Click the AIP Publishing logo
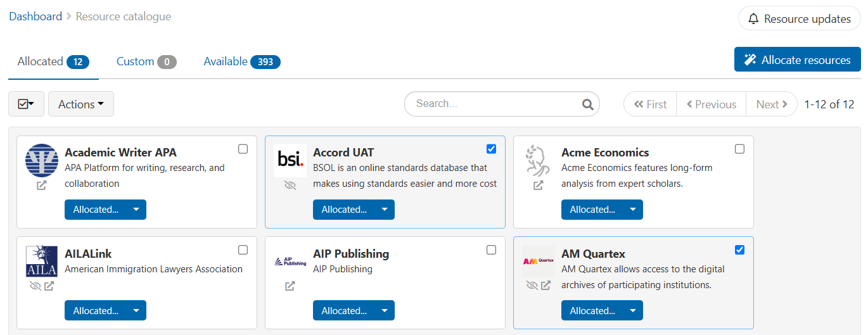This screenshot has height=335, width=868. click(x=290, y=262)
